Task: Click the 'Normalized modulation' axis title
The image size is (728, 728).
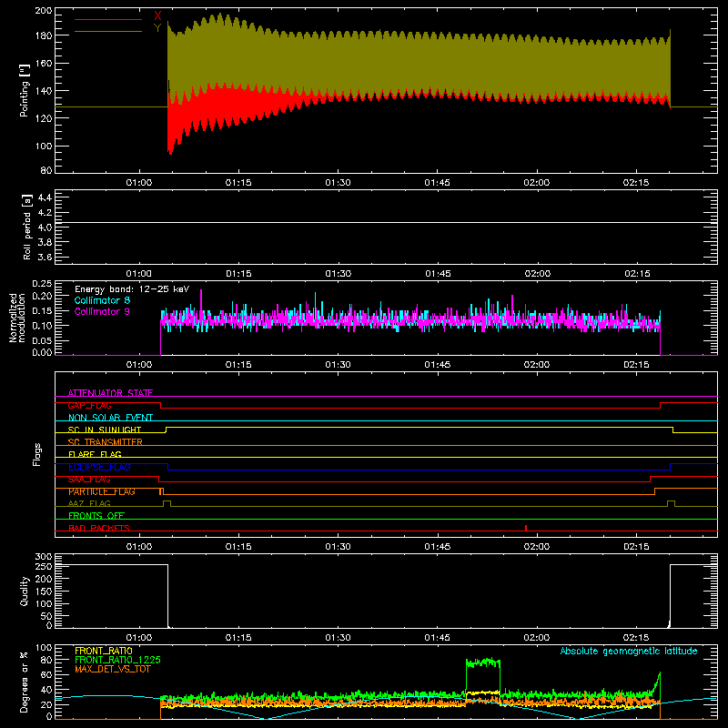Action: pyautogui.click(x=17, y=318)
